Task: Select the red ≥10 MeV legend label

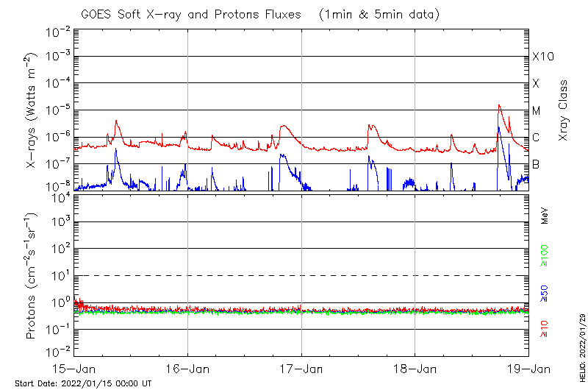Action: 545,330
